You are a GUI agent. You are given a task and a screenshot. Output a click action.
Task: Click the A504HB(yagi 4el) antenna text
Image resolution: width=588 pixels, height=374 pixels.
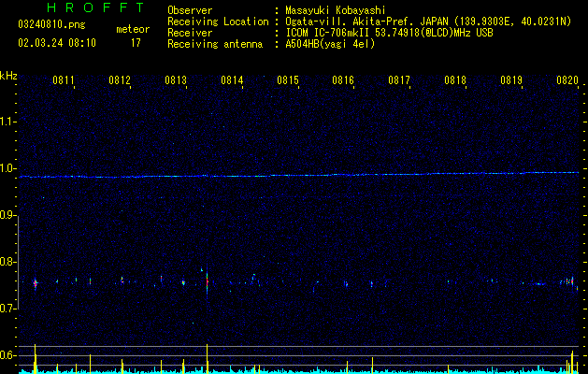(330, 44)
